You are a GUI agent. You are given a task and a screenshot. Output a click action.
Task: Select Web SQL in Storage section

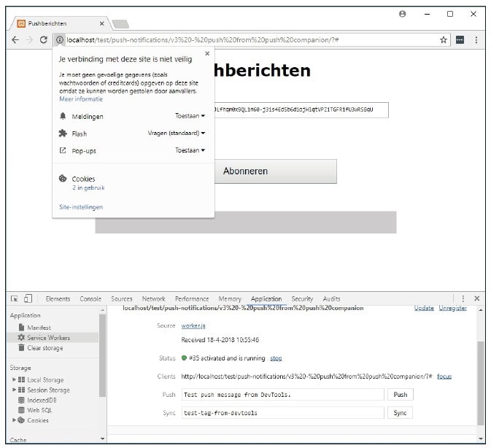tap(39, 410)
